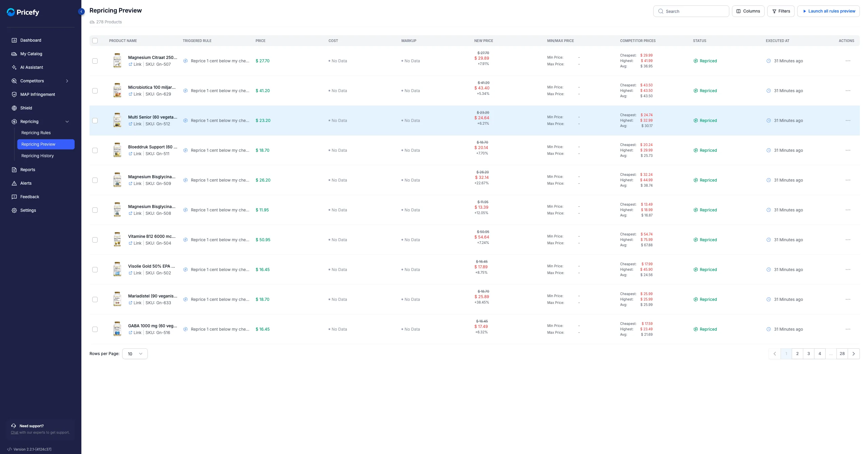Open actions menu for Multi Senior row
The image size is (868, 454).
[848, 121]
